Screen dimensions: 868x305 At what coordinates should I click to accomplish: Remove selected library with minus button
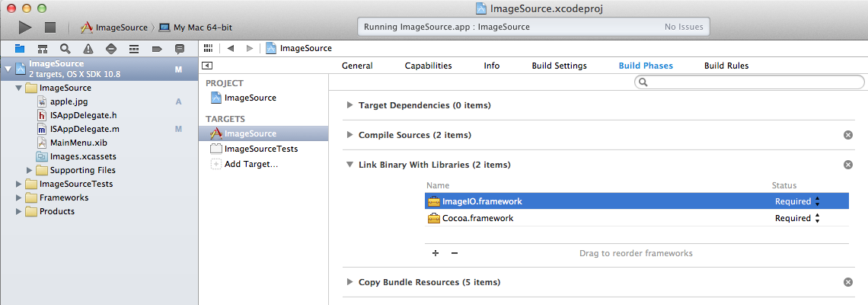pos(455,253)
